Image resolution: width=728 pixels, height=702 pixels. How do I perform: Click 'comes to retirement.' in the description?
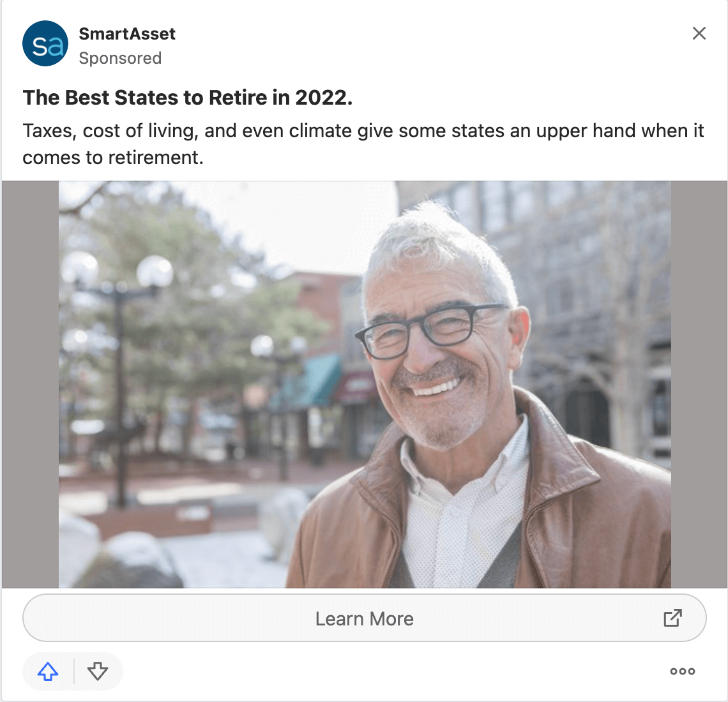tap(113, 158)
